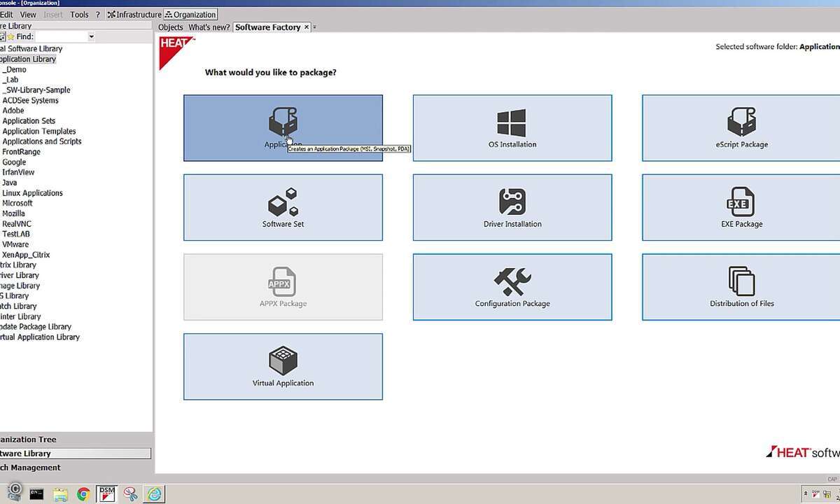Open the Software Library pane button
Image resolution: width=840 pixels, height=504 pixels.
coord(76,454)
